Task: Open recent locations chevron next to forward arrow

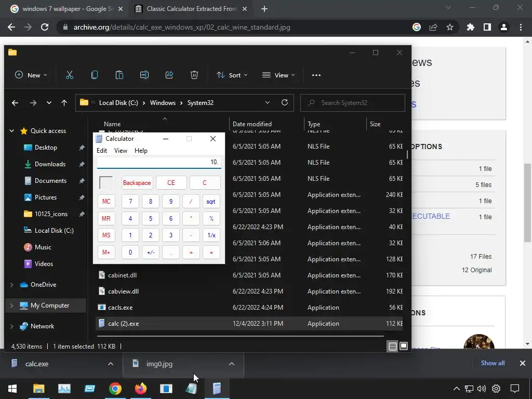Action: [x=49, y=103]
